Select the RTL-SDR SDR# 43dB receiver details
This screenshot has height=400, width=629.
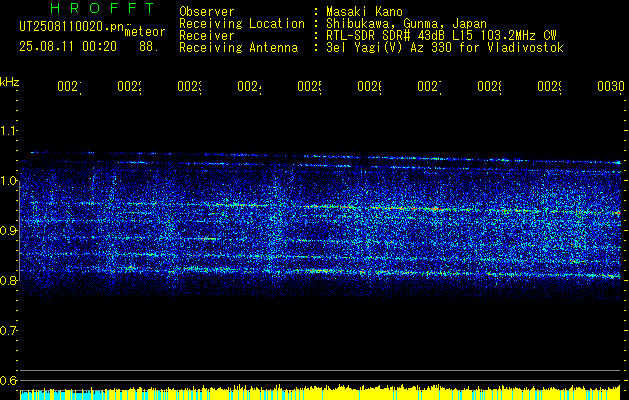click(441, 36)
